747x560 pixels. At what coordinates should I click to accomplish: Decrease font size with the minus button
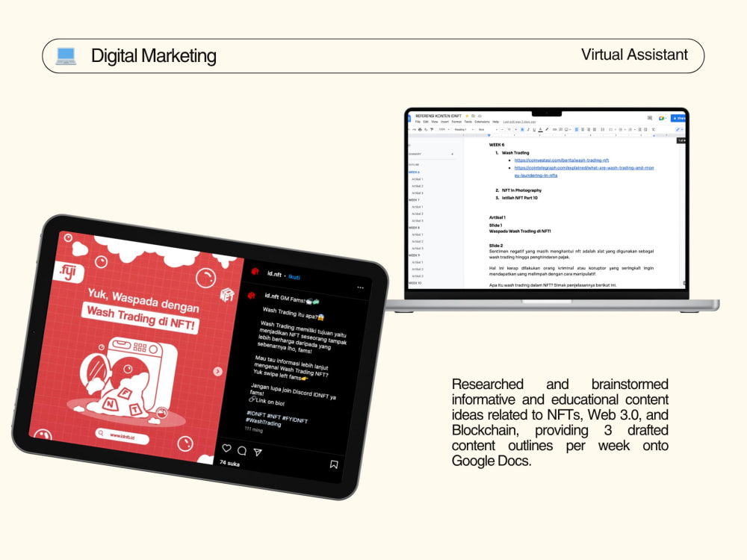(x=503, y=129)
